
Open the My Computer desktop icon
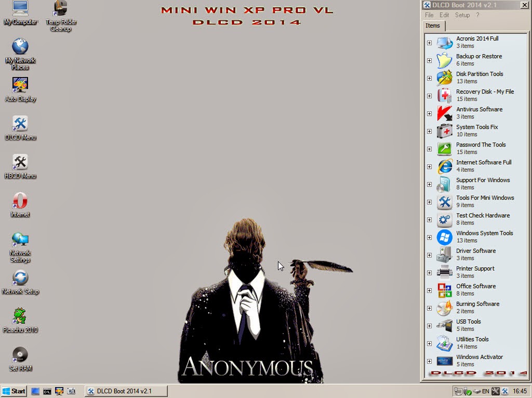pyautogui.click(x=20, y=13)
